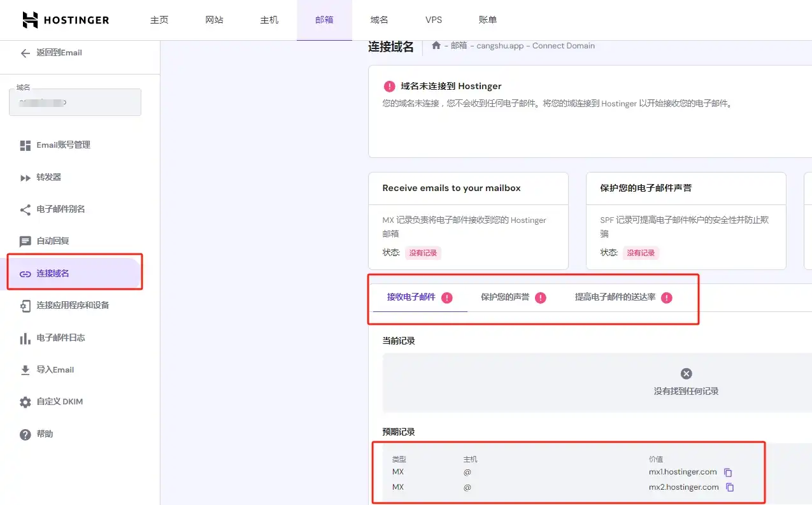Open 自定义 DKIM settings gear
Image resolution: width=812 pixels, height=505 pixels.
25,402
